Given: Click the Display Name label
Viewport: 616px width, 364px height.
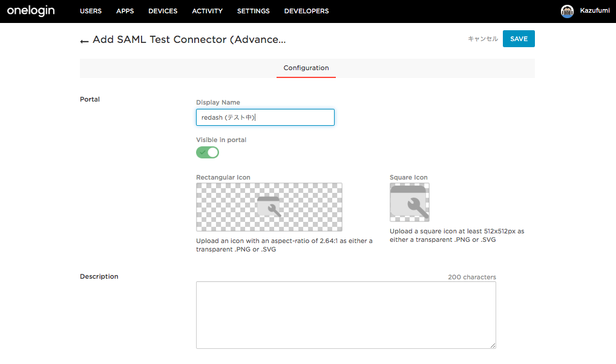Looking at the screenshot, I should point(218,102).
